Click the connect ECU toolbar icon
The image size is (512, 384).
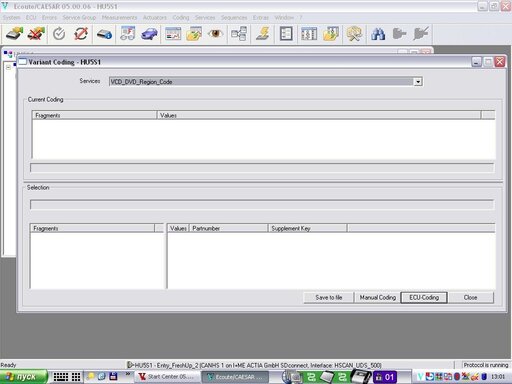(x=14, y=34)
